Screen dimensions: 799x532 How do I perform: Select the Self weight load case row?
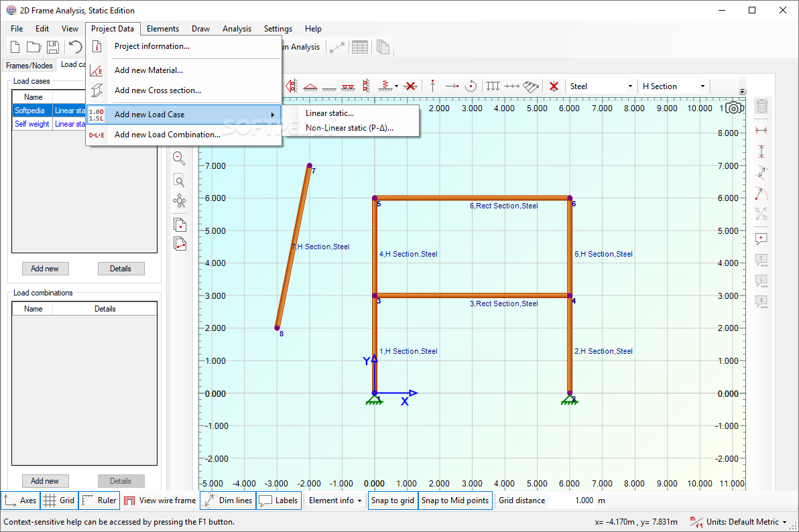pyautogui.click(x=50, y=124)
